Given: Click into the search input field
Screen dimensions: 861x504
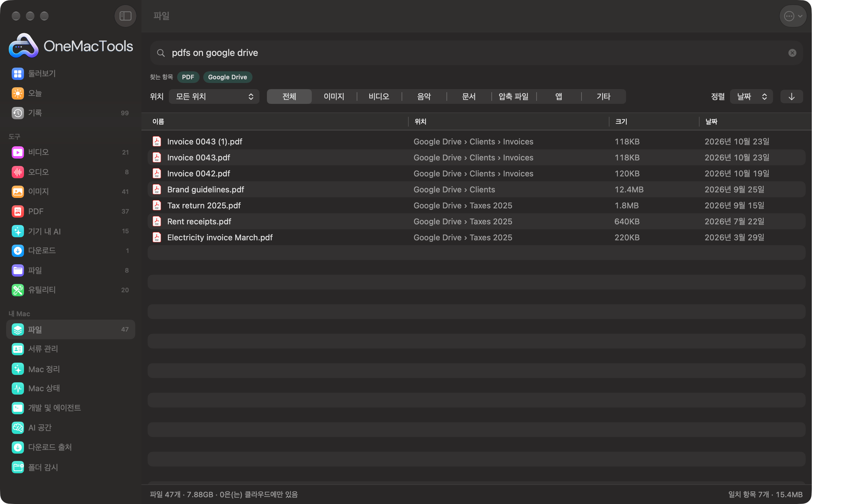Looking at the screenshot, I should 476,53.
